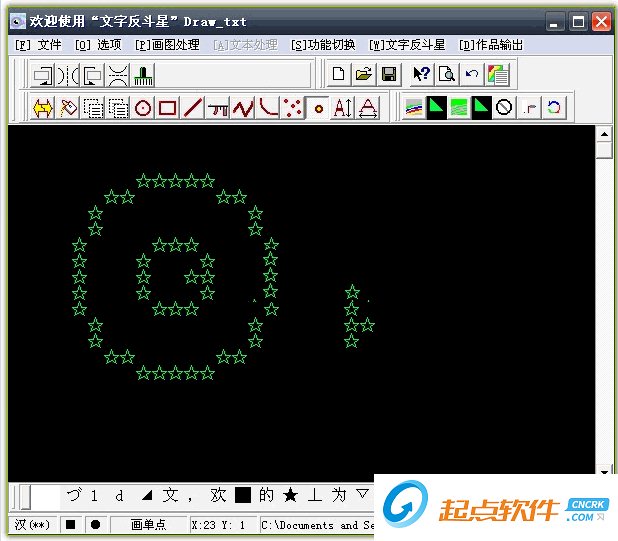Click the vertical scrollbar up arrow
618x541 pixels.
[604, 134]
